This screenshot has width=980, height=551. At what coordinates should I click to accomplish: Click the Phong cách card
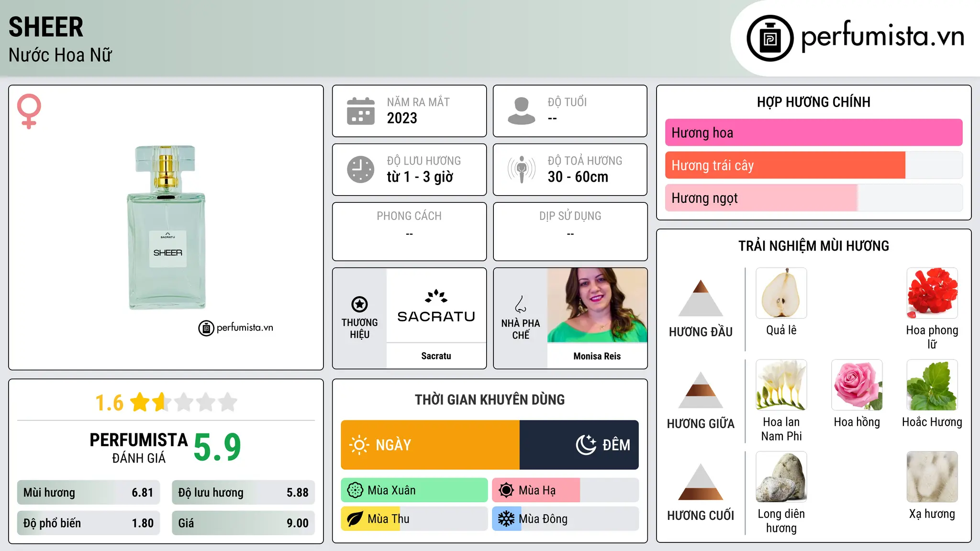coord(410,231)
